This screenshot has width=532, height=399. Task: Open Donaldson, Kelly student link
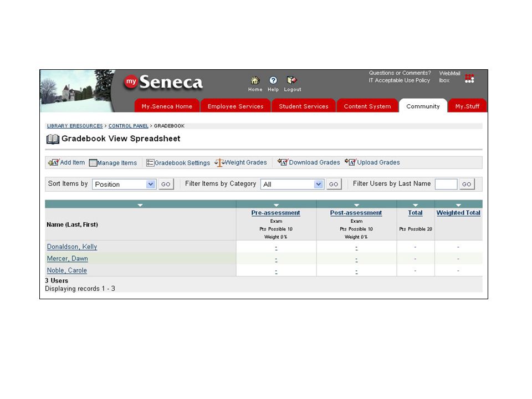pyautogui.click(x=72, y=247)
